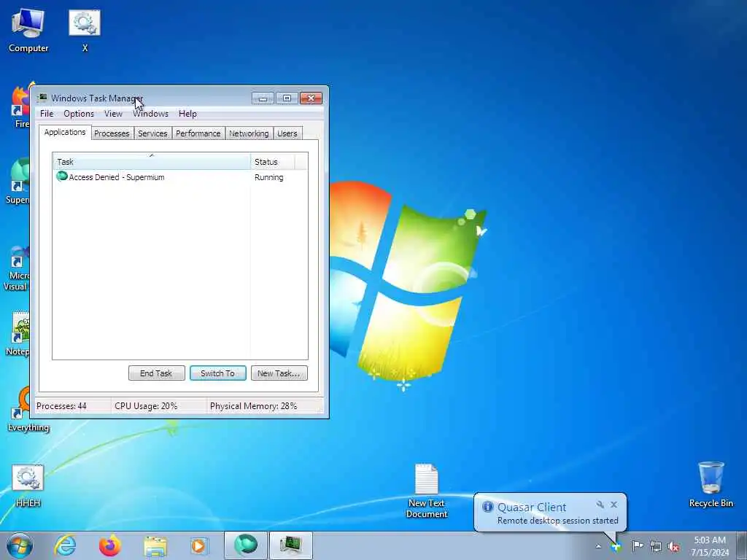
Task: Open Windows Explorer from the taskbar
Action: [x=155, y=545]
